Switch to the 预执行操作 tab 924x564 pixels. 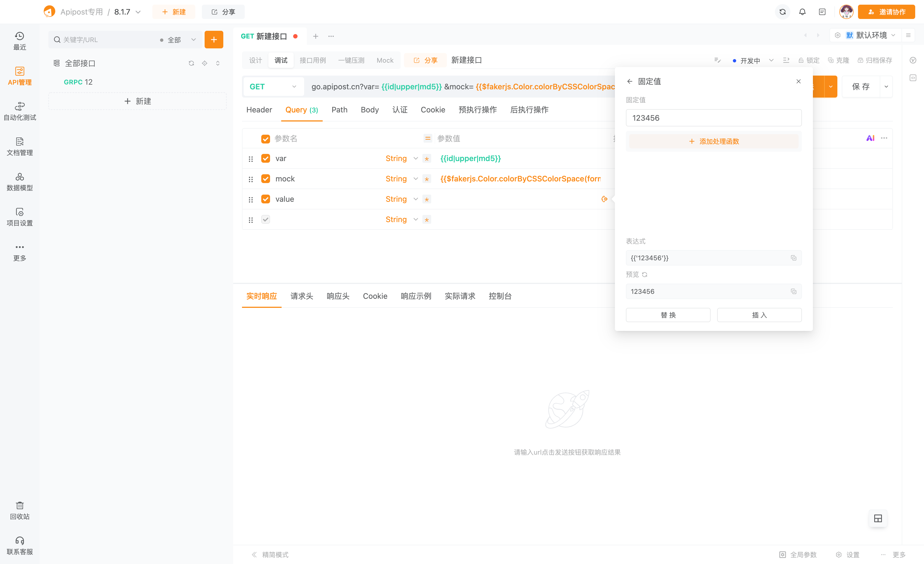(478, 110)
